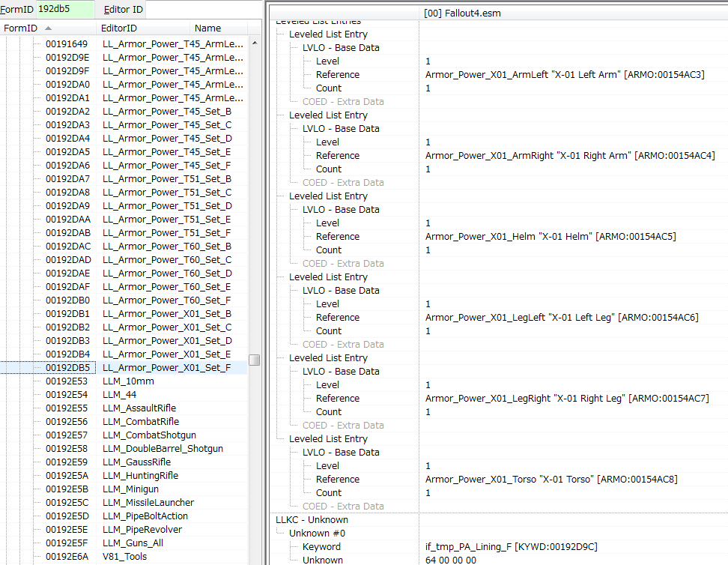This screenshot has width=728, height=565.
Task: Select Unknown #0 row
Action: click(x=317, y=533)
